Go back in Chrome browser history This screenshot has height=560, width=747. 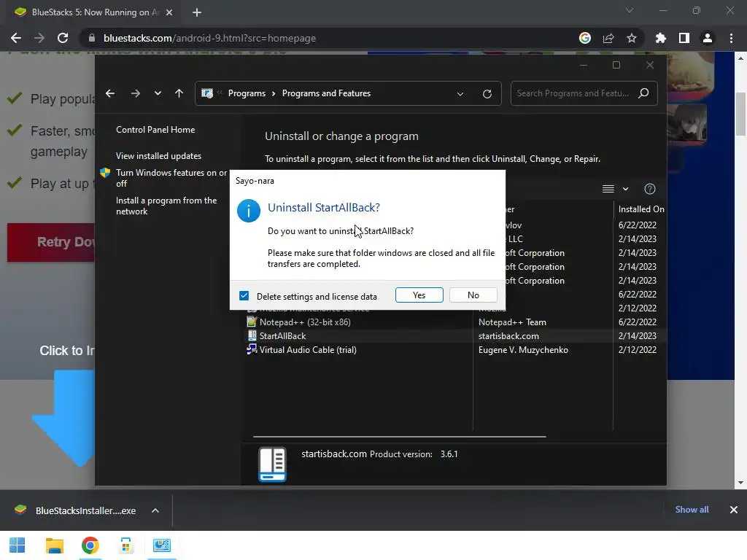[x=16, y=38]
